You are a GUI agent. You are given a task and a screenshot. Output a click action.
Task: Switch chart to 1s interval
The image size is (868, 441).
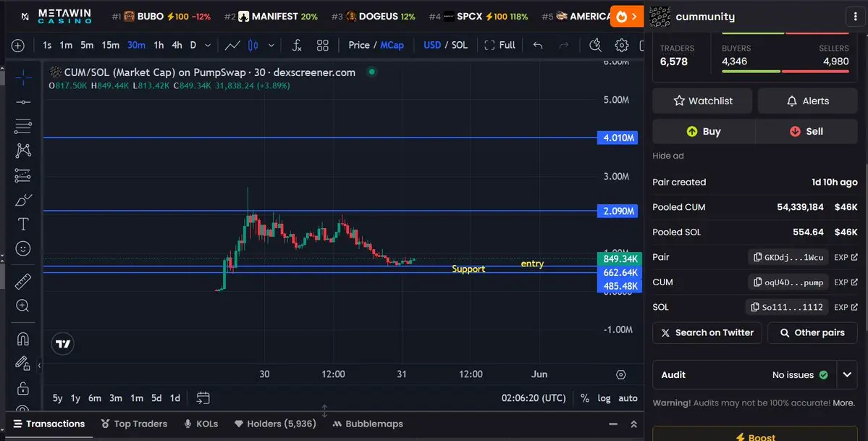click(47, 46)
